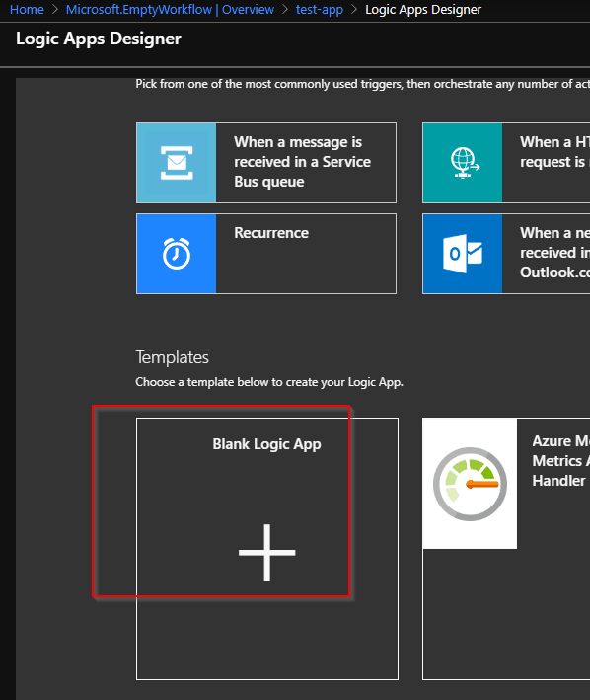Click the Blank Logic App title
Screen dimensions: 590x700
(x=266, y=444)
